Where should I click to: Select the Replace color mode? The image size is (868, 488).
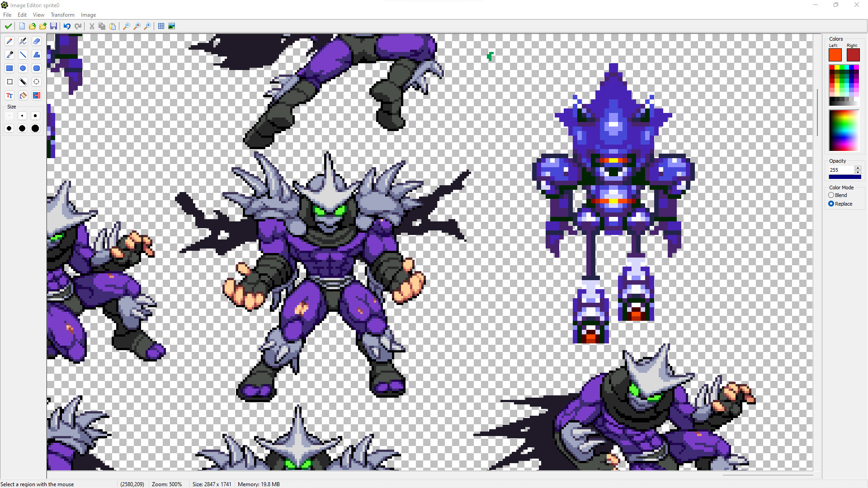(831, 203)
